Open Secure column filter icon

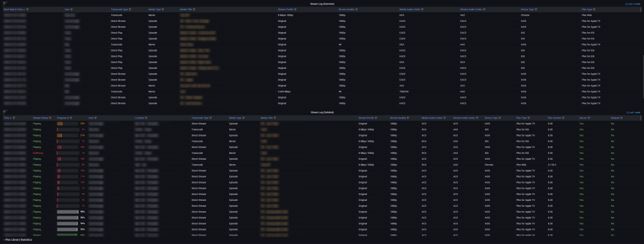tap(589, 118)
